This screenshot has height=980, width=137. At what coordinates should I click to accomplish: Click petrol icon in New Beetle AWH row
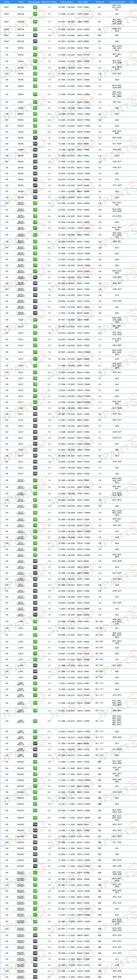(35, 689)
